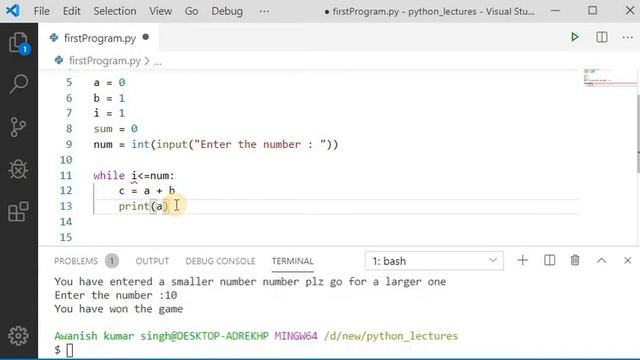
Task: Open the File menu
Action: click(x=42, y=11)
